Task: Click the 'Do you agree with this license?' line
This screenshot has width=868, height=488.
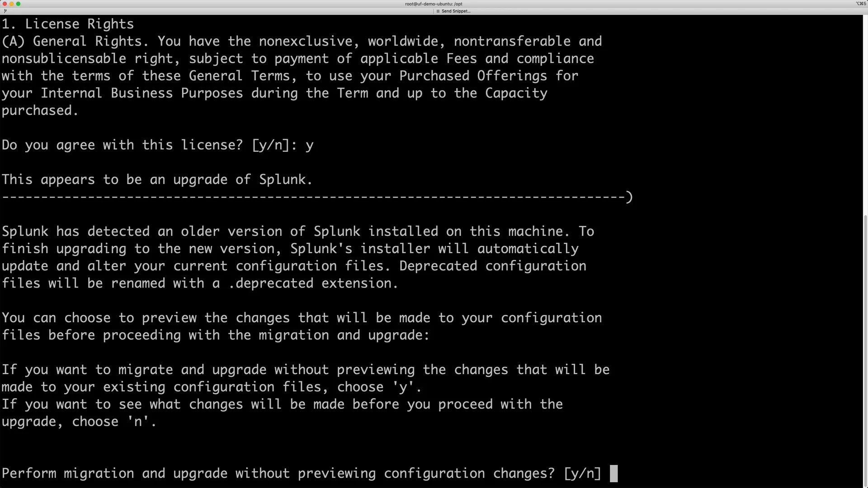Action: click(157, 145)
